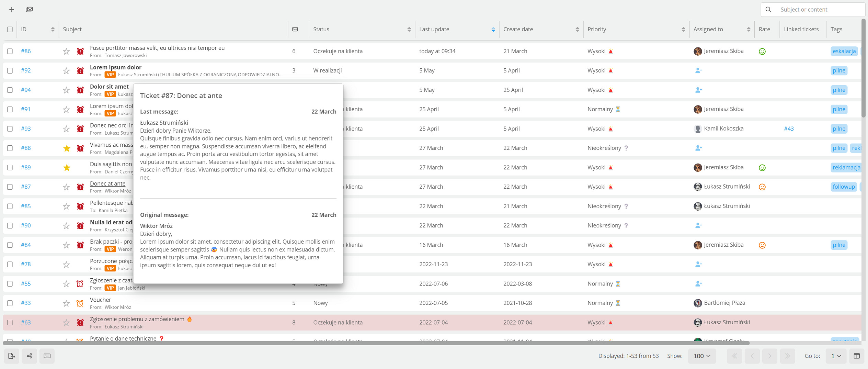Open the mailbox icon next to plus
The height and width of the screenshot is (369, 868).
[x=30, y=9]
